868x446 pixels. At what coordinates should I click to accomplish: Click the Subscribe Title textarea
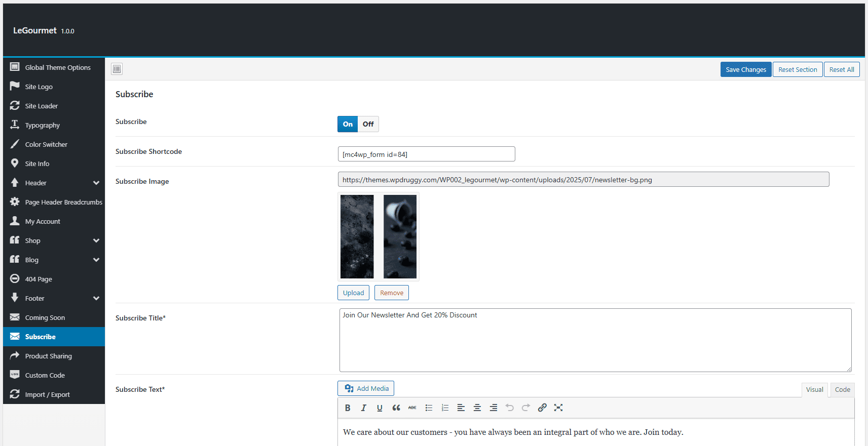595,340
